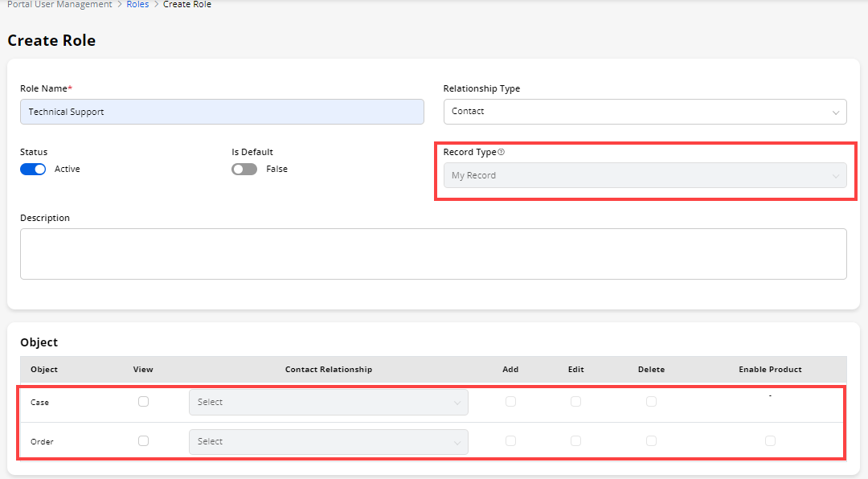The height and width of the screenshot is (479, 868).
Task: Tick the Add checkbox for Case
Action: (510, 401)
